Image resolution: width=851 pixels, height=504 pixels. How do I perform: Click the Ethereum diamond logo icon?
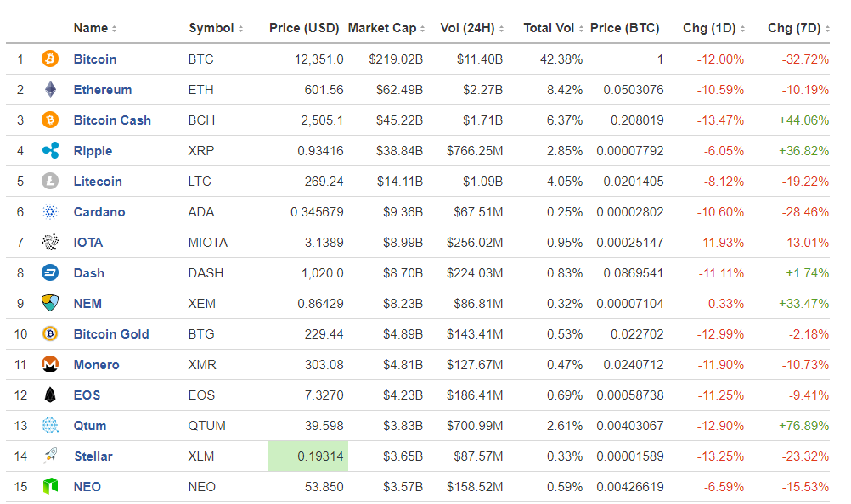coord(50,89)
